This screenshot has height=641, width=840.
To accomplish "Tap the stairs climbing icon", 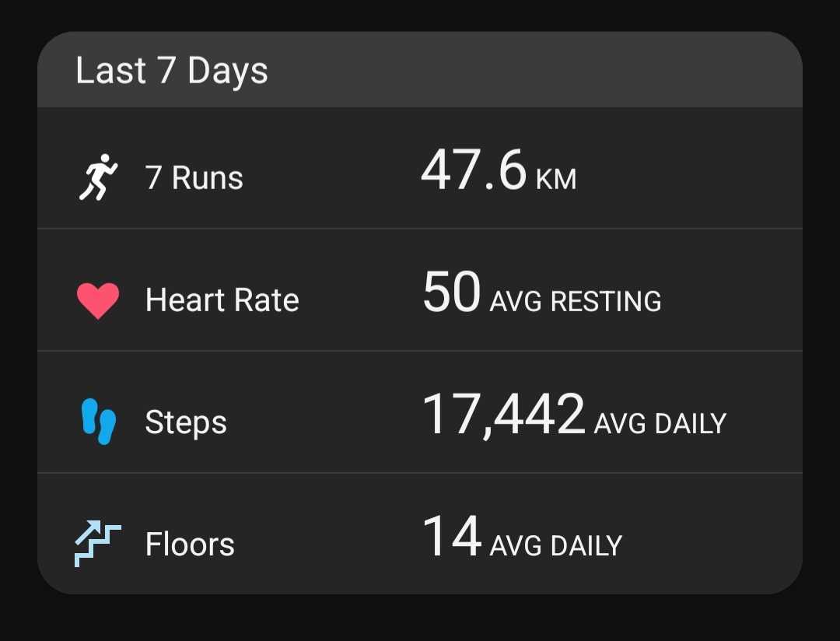I will click(97, 544).
